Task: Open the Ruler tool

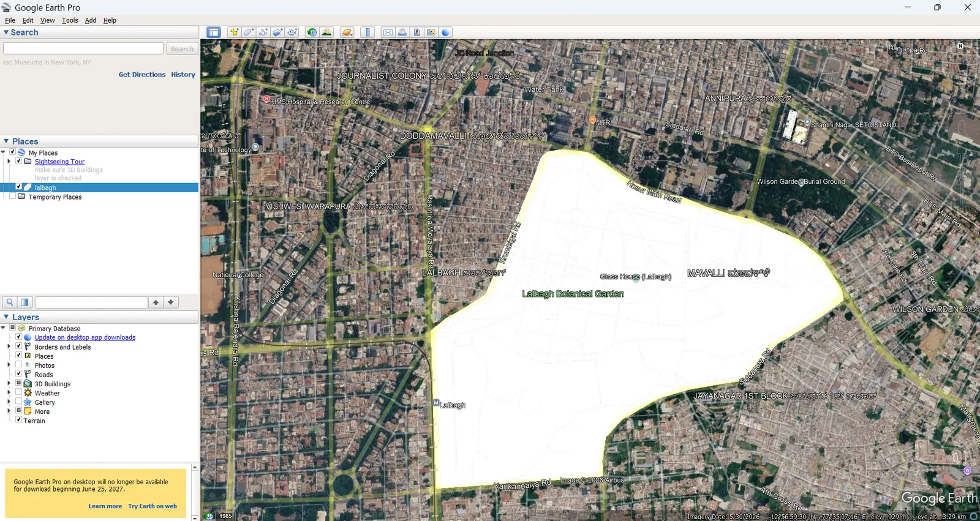Action: coord(367,32)
